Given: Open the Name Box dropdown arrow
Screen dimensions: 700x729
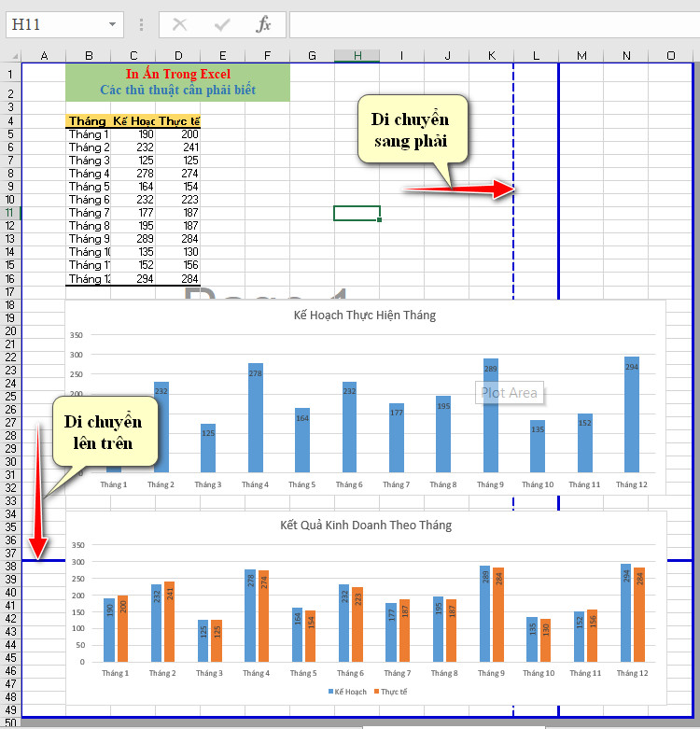Looking at the screenshot, I should pos(112,24).
